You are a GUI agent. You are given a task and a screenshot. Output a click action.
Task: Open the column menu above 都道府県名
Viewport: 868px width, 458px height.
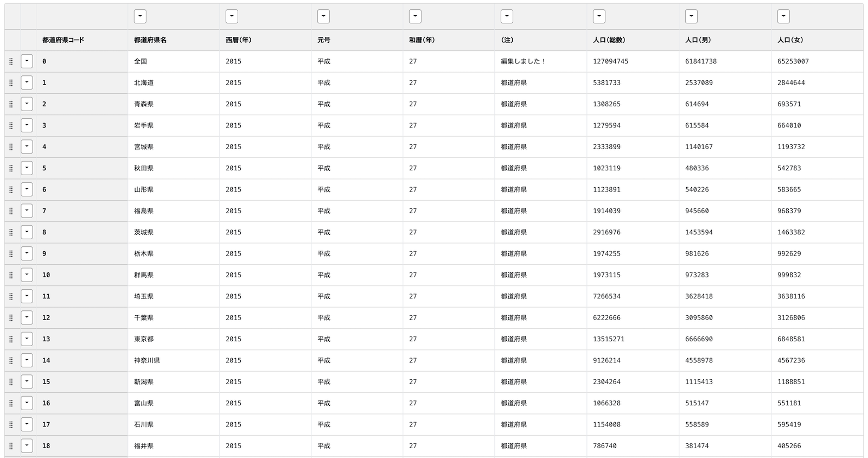(140, 17)
